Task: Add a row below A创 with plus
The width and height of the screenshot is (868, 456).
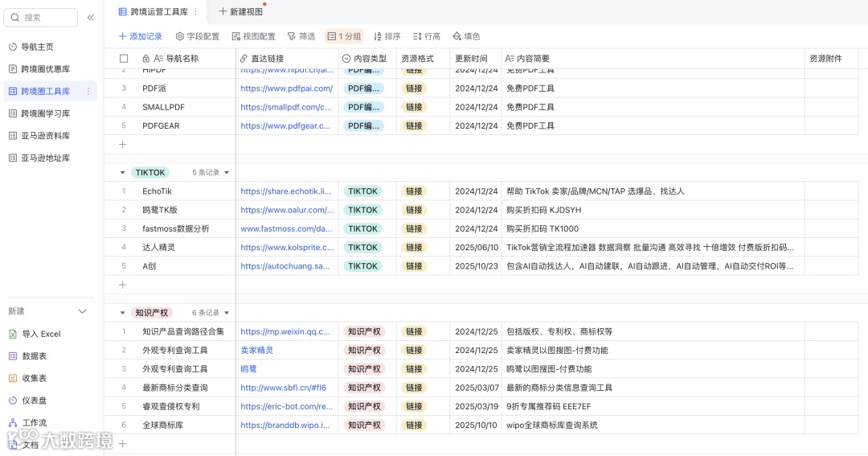Action: tap(123, 285)
